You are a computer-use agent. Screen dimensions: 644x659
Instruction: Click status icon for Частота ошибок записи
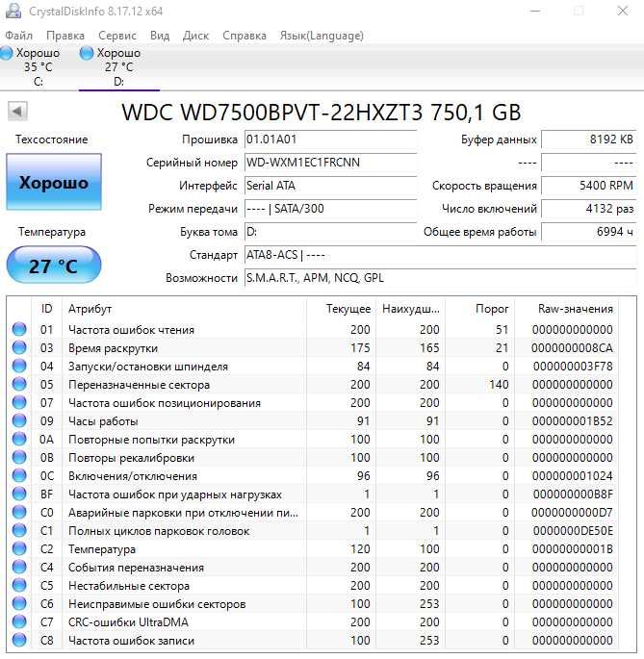click(x=19, y=640)
